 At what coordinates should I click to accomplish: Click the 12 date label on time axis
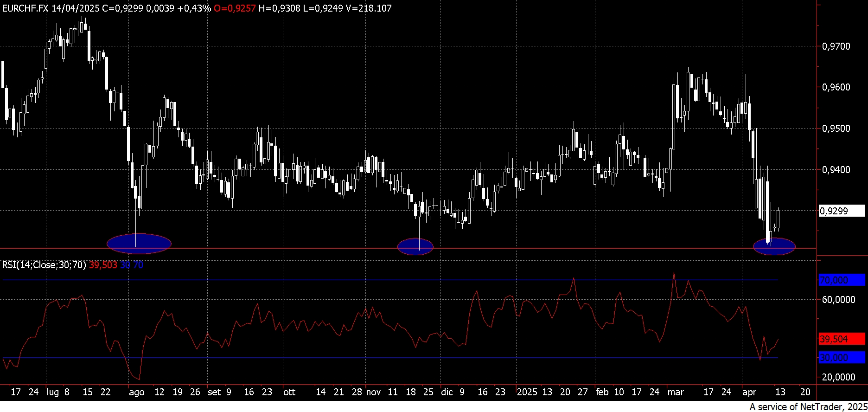(160, 392)
